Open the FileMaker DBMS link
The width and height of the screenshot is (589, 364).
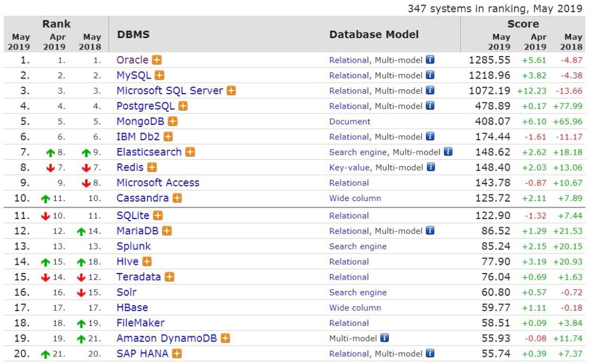point(140,323)
